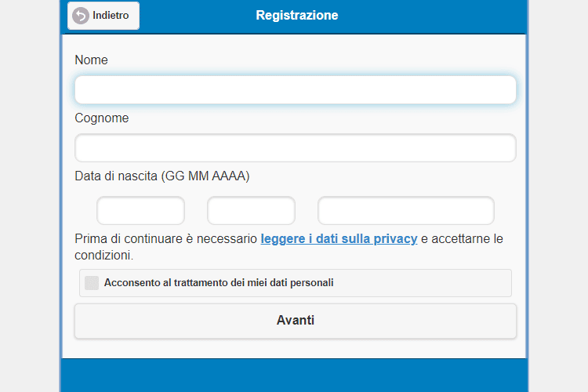Open the 'leggere i dati sulla privacy' link
Screen dimensions: 588x392
point(339,239)
